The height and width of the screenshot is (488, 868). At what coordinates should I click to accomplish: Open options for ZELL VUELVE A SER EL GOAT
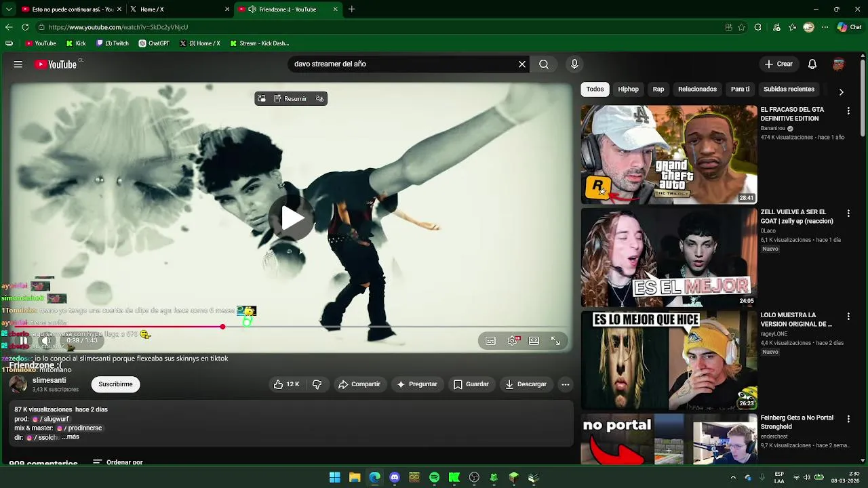click(848, 213)
